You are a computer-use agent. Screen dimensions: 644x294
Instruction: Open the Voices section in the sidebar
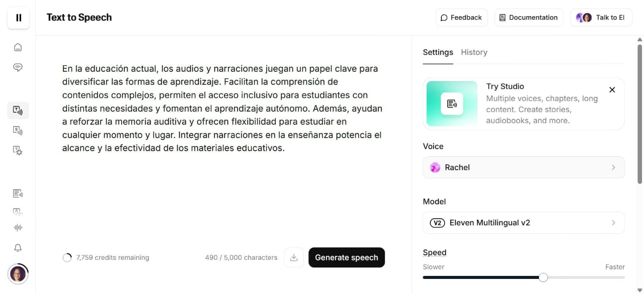click(18, 67)
